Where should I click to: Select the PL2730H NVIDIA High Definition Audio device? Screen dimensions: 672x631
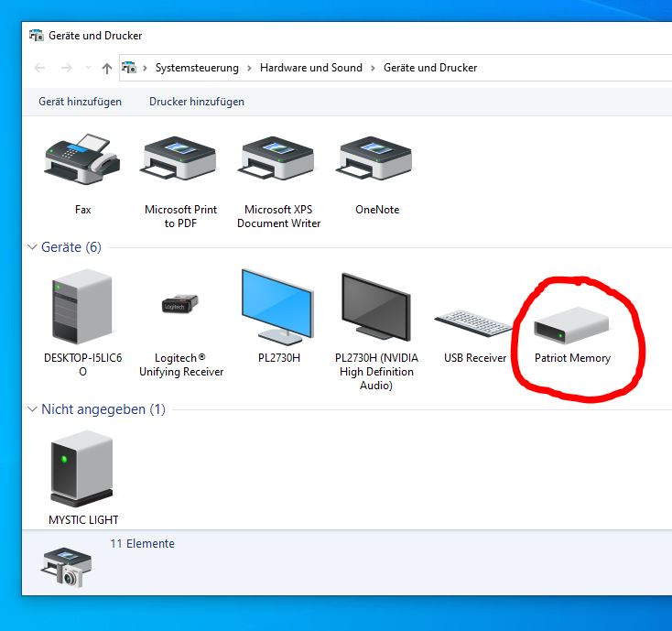[x=376, y=307]
